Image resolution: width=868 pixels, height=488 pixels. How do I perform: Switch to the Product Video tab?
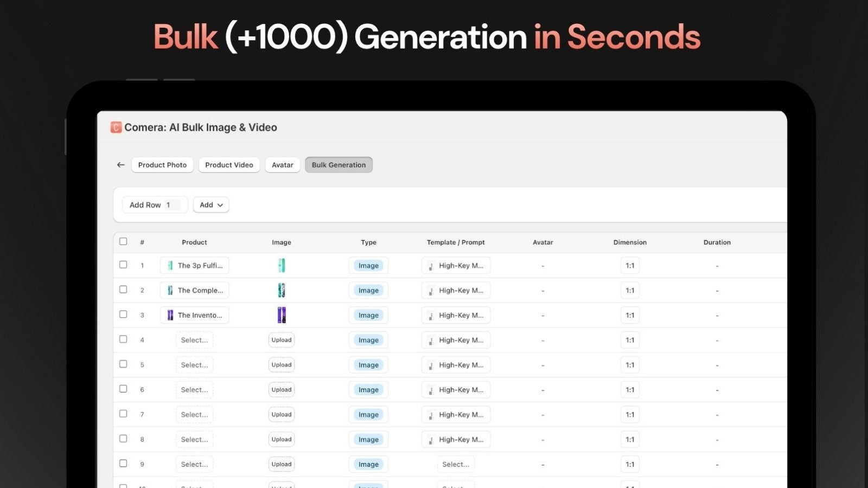[229, 165]
